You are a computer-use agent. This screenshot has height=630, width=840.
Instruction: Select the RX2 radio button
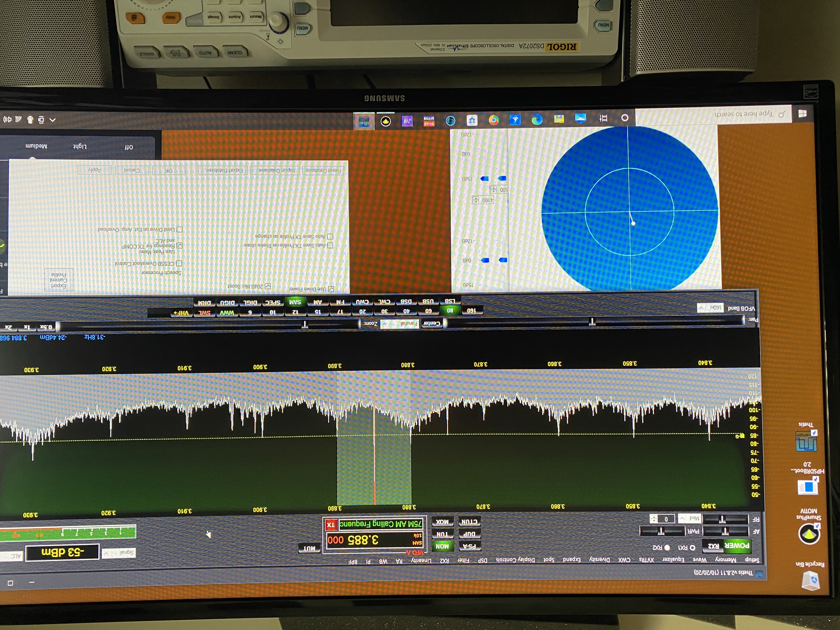coord(667,547)
